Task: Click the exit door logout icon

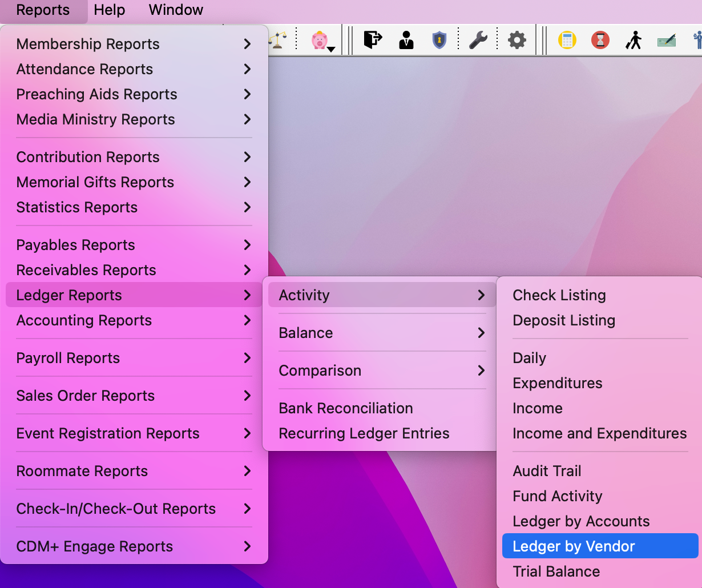Action: click(373, 40)
